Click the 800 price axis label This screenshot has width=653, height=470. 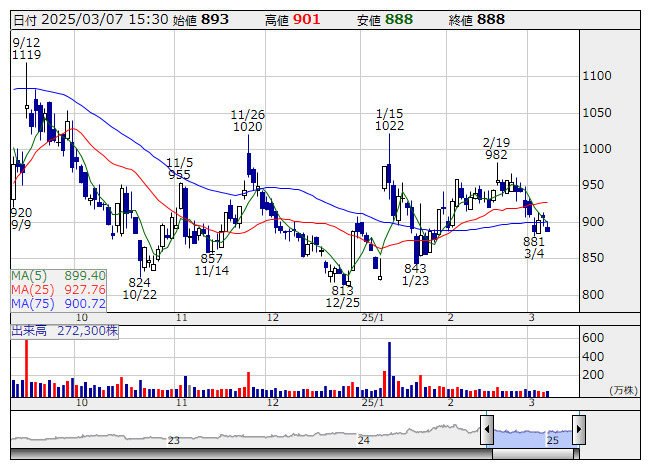point(593,295)
